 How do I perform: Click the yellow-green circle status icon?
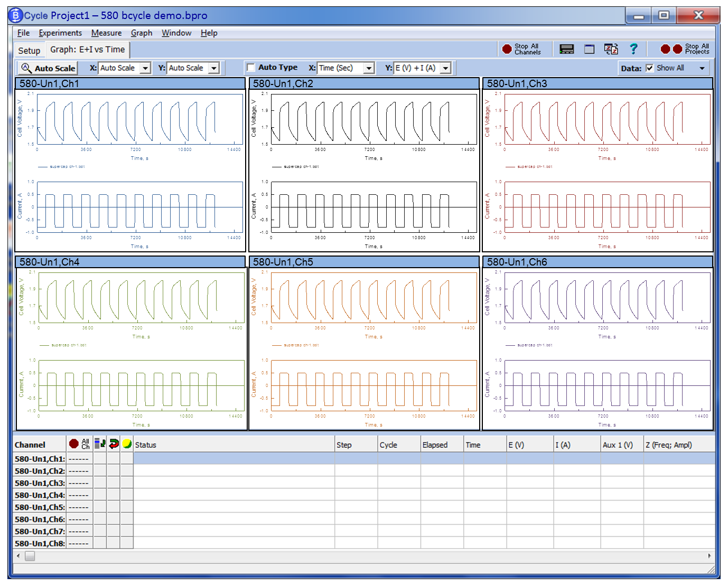click(x=127, y=444)
